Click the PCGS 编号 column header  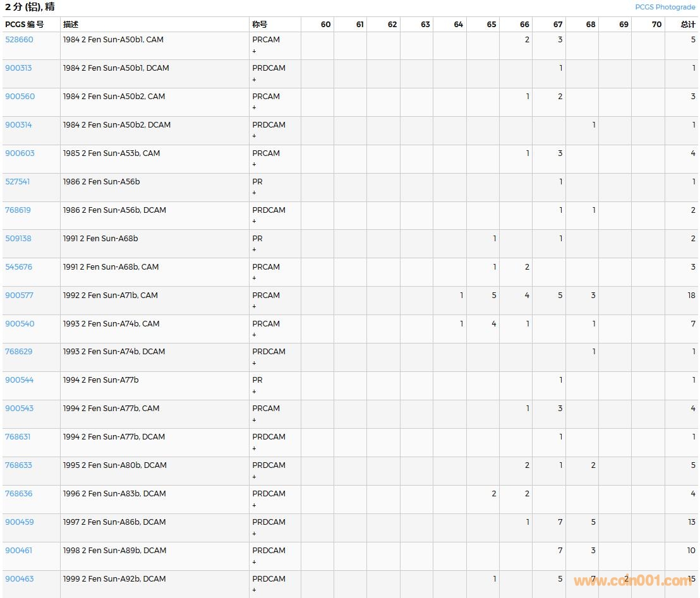(x=25, y=25)
